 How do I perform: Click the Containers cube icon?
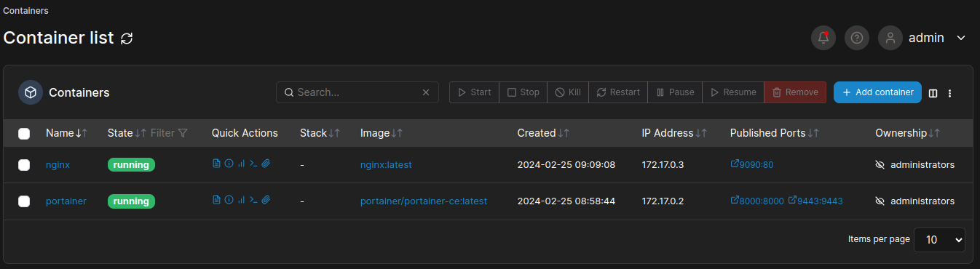coord(31,92)
